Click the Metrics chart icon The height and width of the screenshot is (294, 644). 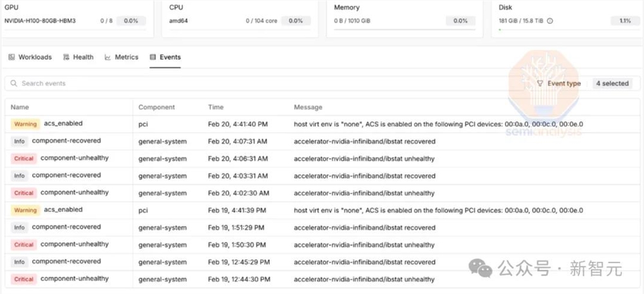108,57
